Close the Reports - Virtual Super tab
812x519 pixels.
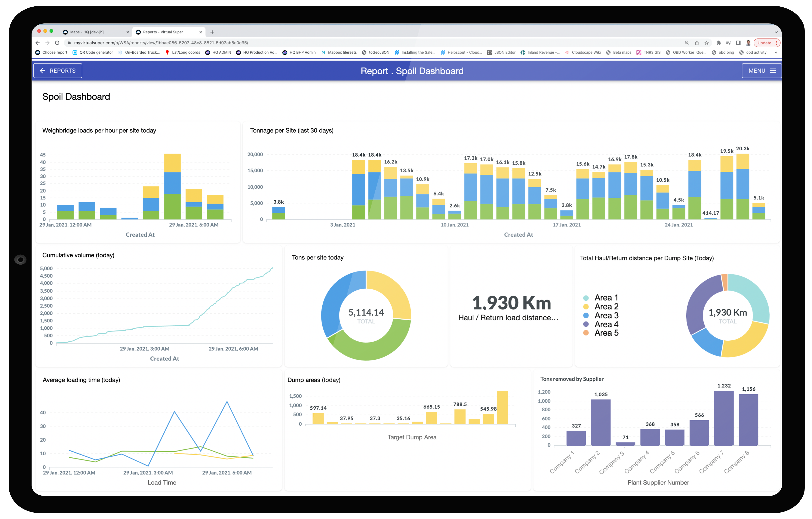(x=201, y=32)
